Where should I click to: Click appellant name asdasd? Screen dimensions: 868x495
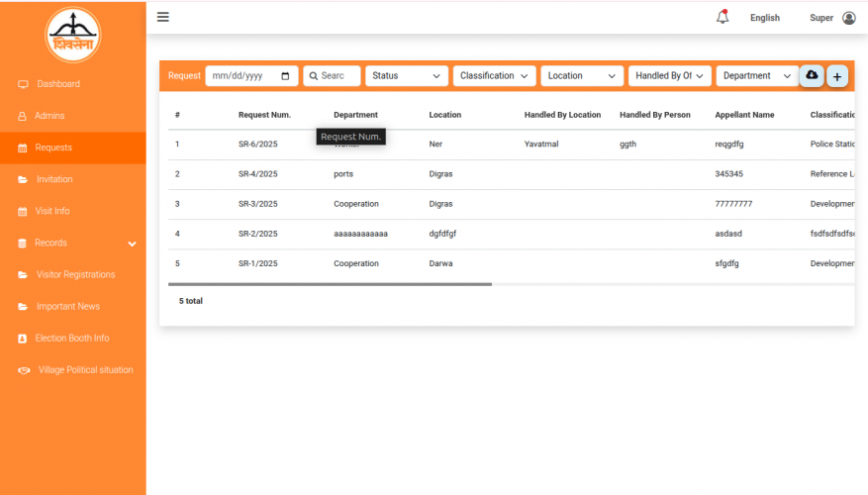coord(727,234)
